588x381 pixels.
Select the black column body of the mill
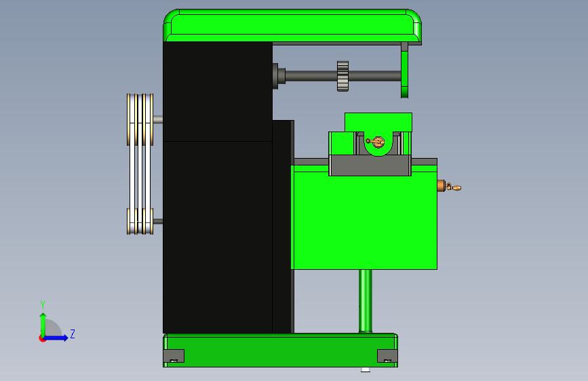(218, 188)
